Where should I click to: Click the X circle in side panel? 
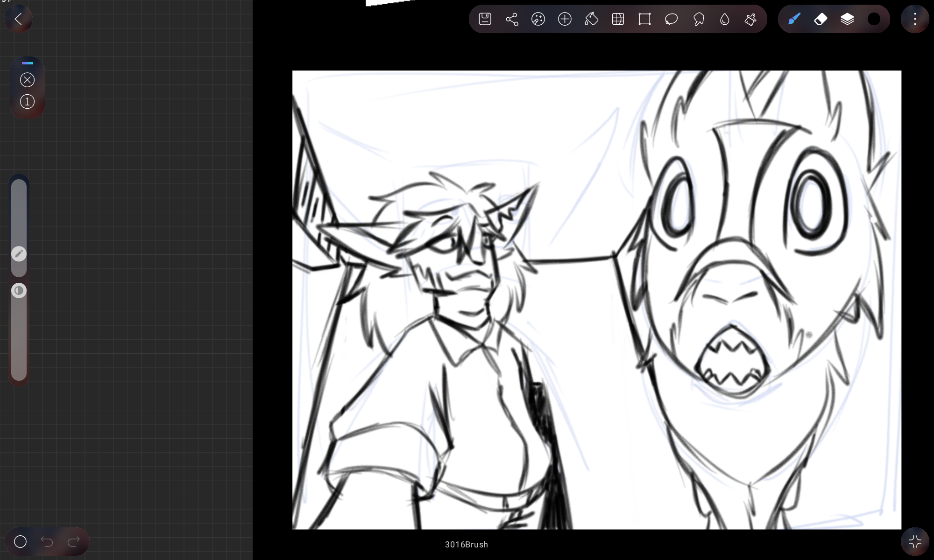(x=27, y=80)
